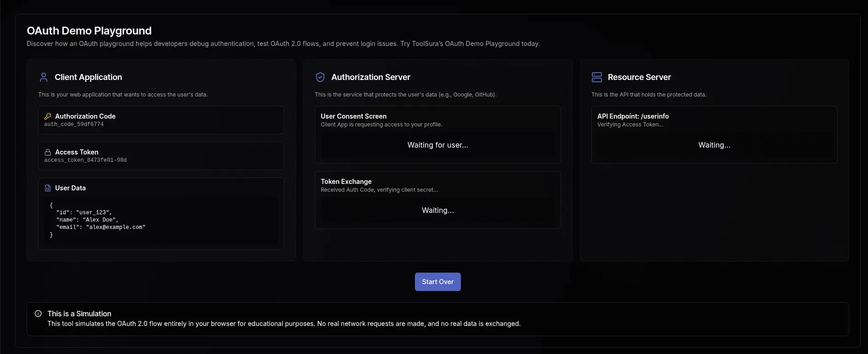Image resolution: width=868 pixels, height=354 pixels.
Task: Click the Token Exchange title
Action: pyautogui.click(x=346, y=182)
